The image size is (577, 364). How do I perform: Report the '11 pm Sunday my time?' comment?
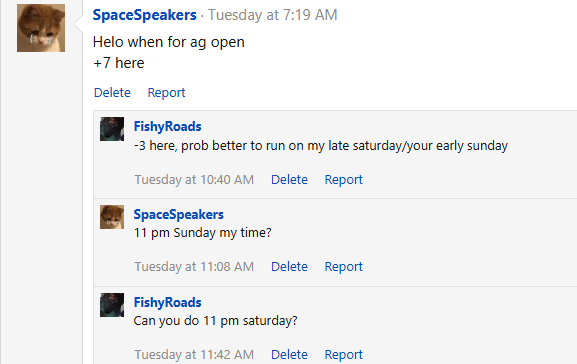[343, 266]
